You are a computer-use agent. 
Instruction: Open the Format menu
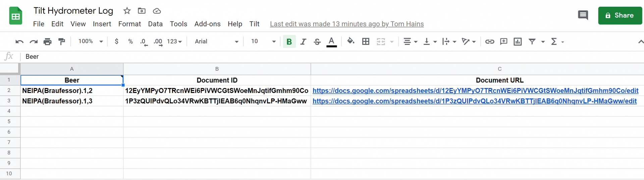[129, 24]
